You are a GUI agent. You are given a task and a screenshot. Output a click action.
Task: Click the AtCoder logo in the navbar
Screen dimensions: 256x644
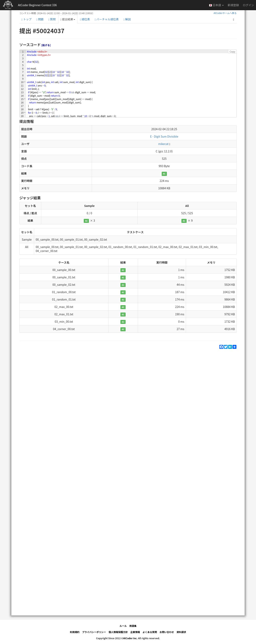[x=8, y=5]
